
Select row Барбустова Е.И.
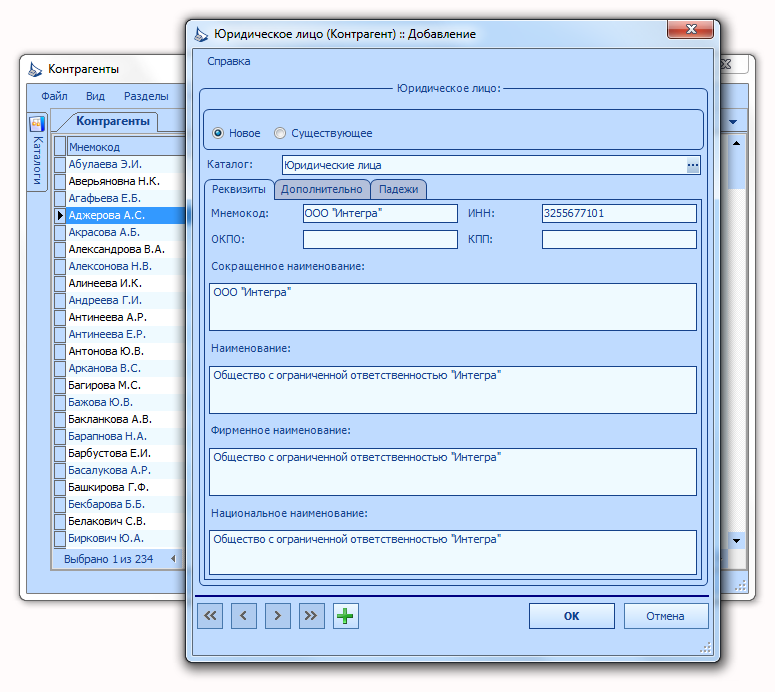tap(120, 453)
